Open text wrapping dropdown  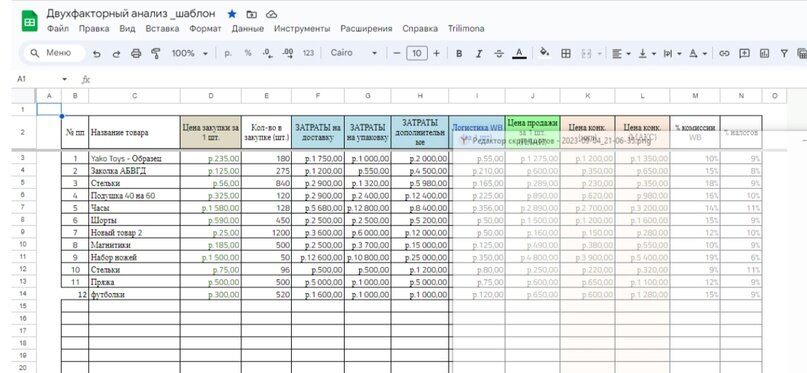[x=673, y=54]
